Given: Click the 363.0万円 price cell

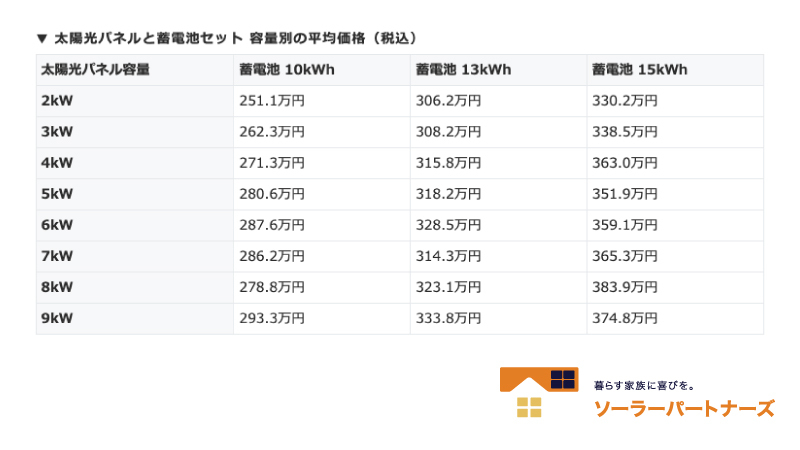Looking at the screenshot, I should pos(625,163).
